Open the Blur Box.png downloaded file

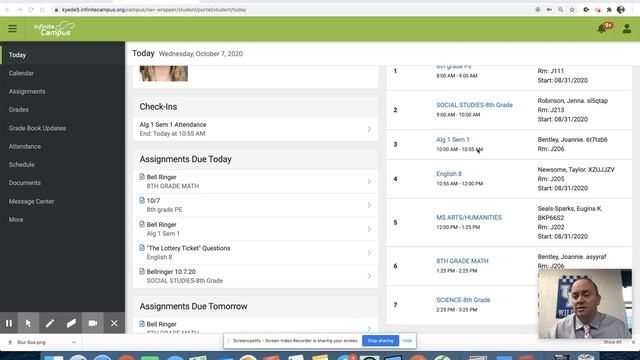pyautogui.click(x=31, y=342)
